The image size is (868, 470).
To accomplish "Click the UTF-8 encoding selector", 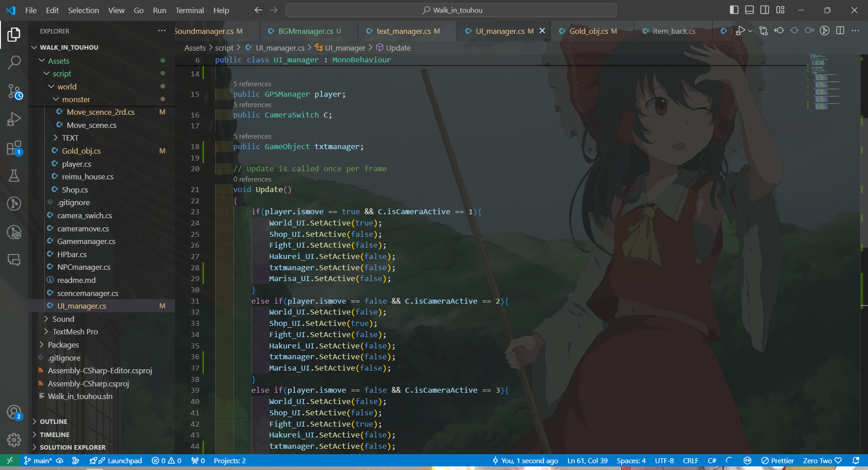I will tap(664, 461).
